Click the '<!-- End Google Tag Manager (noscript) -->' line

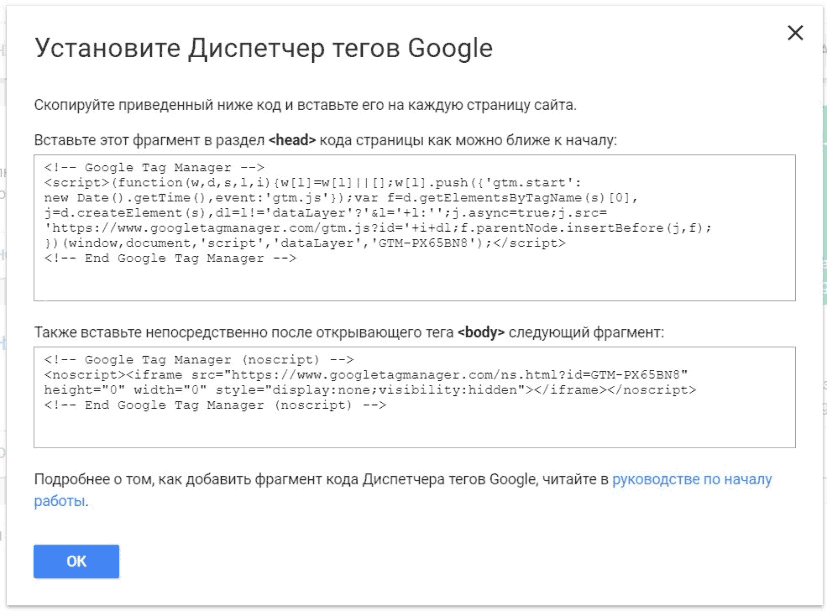coord(215,405)
